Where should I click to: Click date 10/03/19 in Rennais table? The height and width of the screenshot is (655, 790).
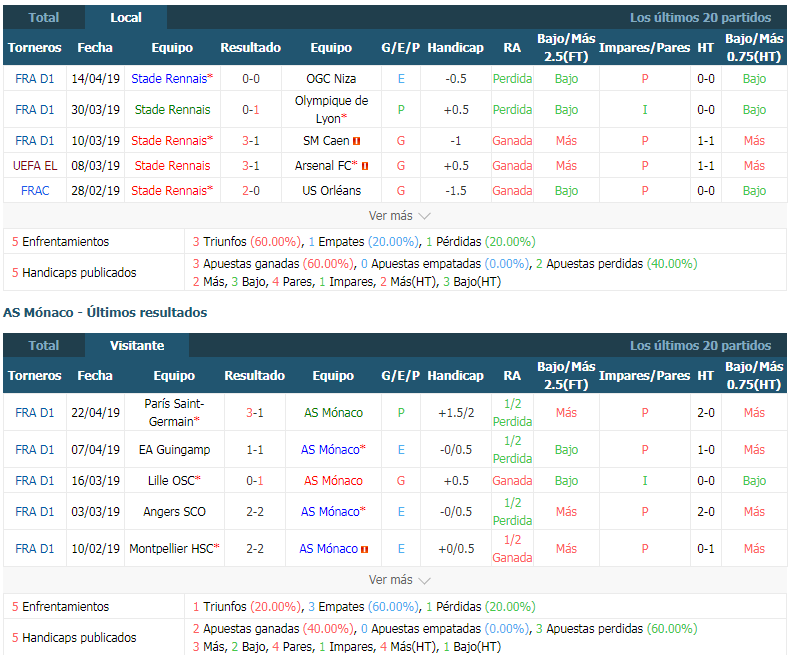point(95,141)
